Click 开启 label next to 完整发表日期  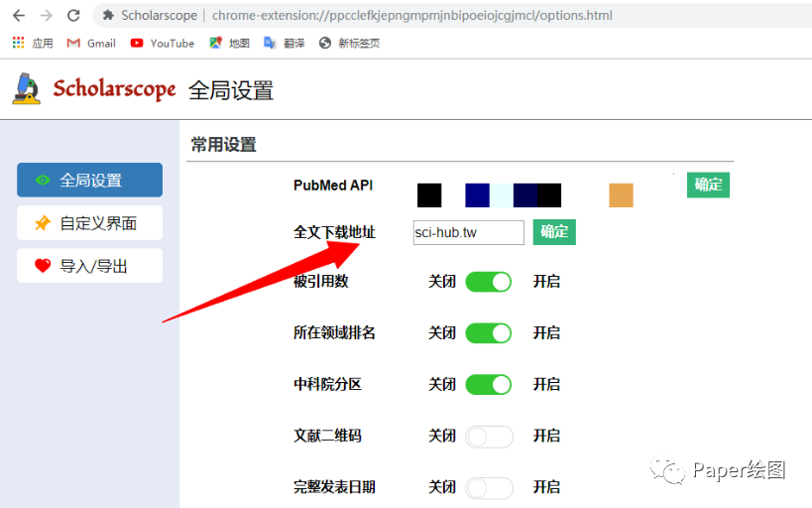tap(547, 487)
